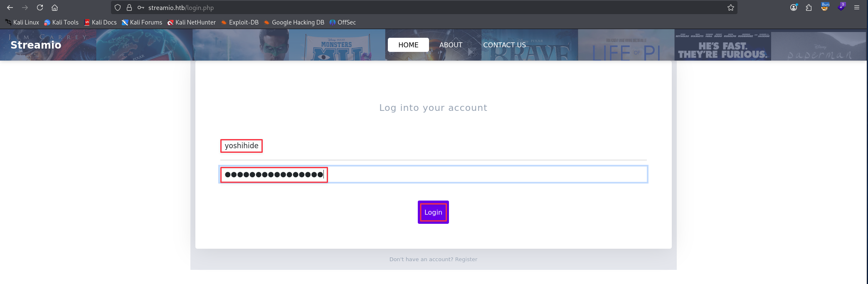The width and height of the screenshot is (868, 284).
Task: Click the padlock site security icon
Action: 129,7
